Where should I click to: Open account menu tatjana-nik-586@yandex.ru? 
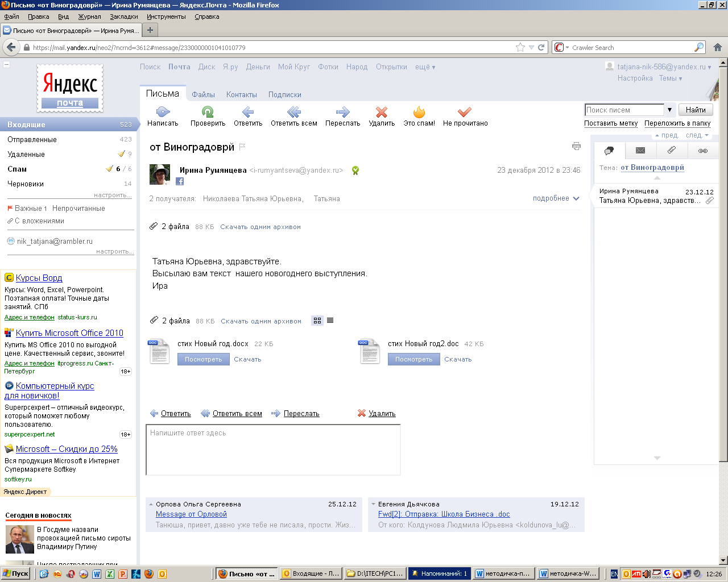pyautogui.click(x=664, y=67)
